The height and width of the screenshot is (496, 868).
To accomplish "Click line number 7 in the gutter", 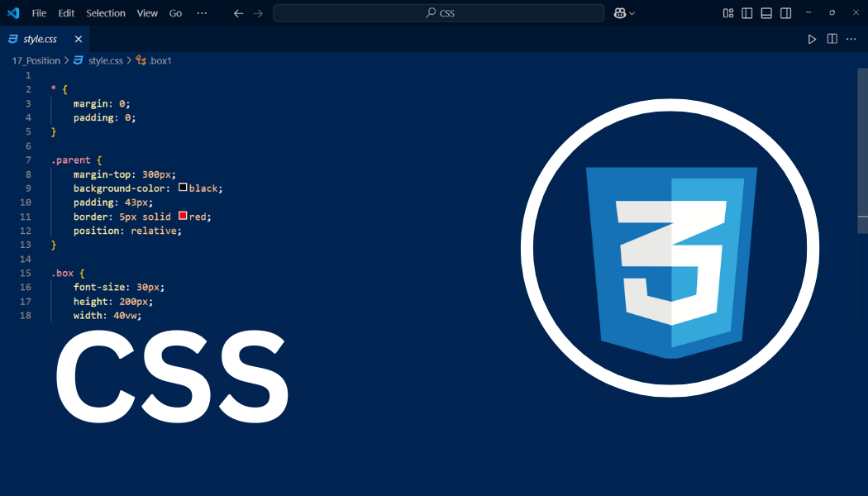I will (28, 160).
